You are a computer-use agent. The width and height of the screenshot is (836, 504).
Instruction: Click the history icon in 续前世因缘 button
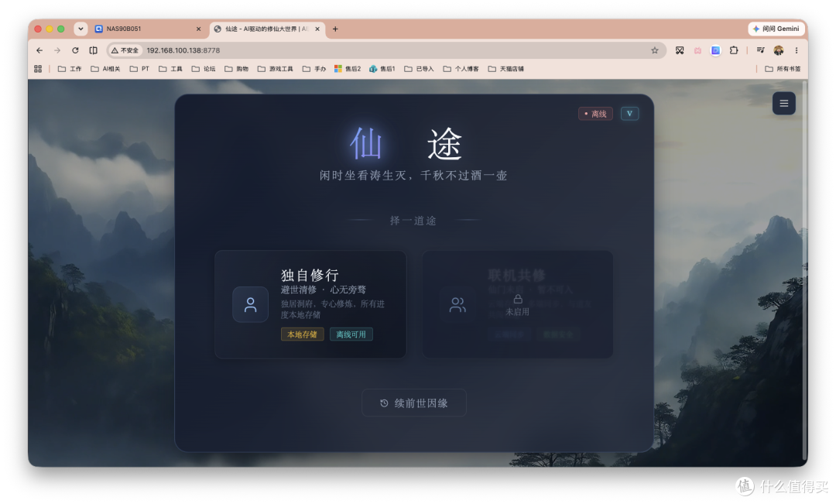384,403
